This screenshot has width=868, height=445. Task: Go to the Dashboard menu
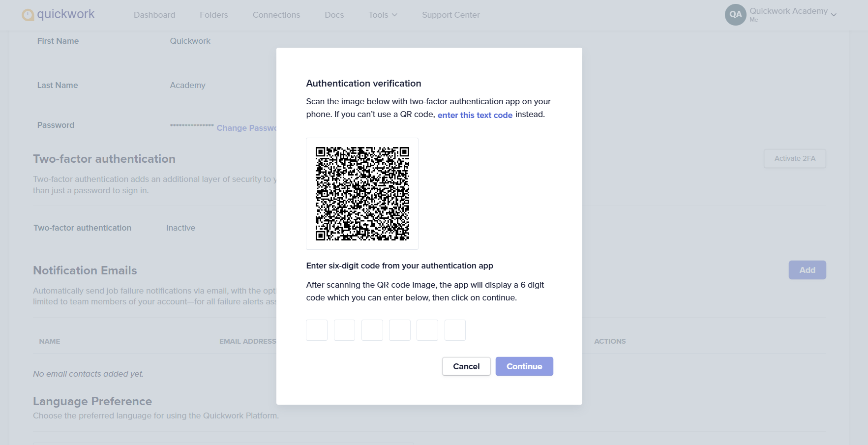(154, 15)
